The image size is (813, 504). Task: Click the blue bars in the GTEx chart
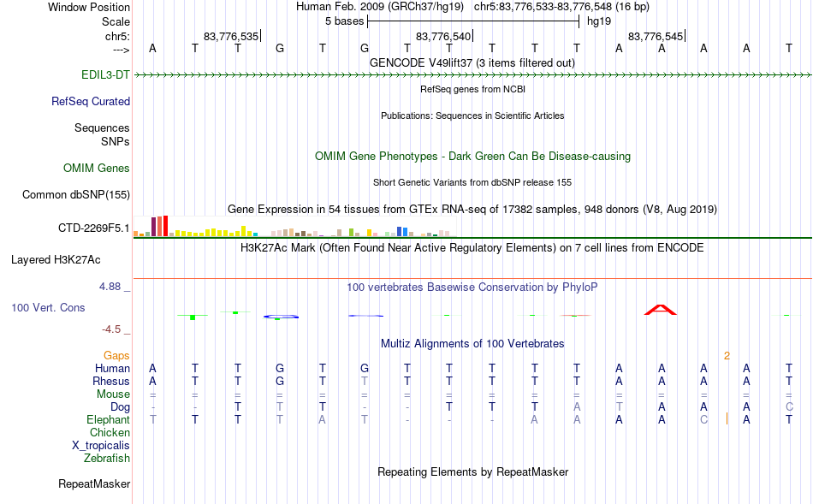click(x=402, y=232)
